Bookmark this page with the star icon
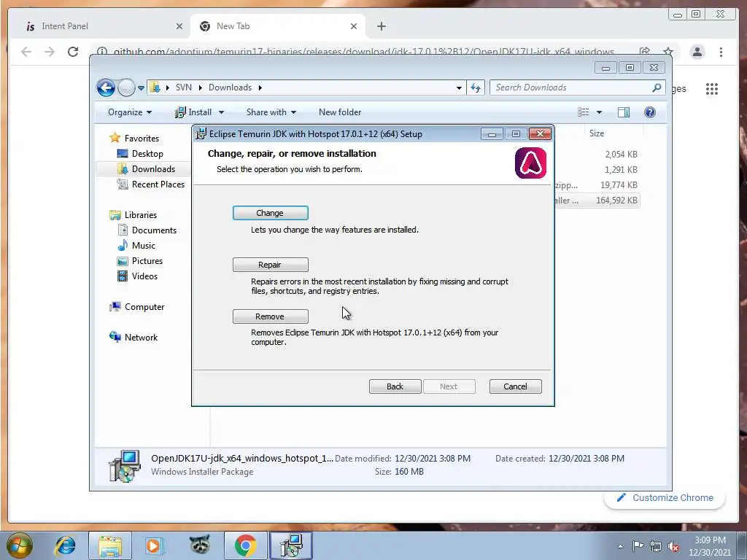 coord(668,52)
